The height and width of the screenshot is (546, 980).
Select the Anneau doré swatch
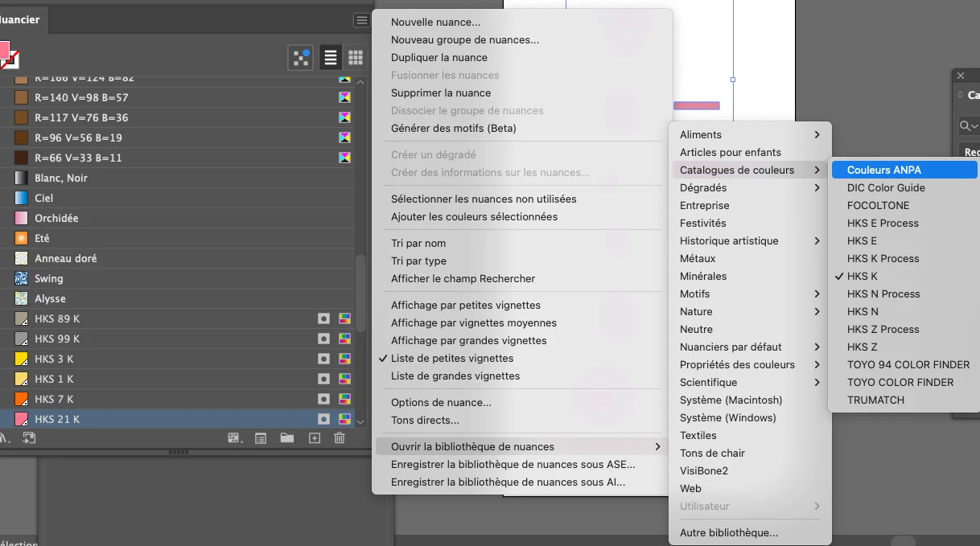click(x=22, y=258)
